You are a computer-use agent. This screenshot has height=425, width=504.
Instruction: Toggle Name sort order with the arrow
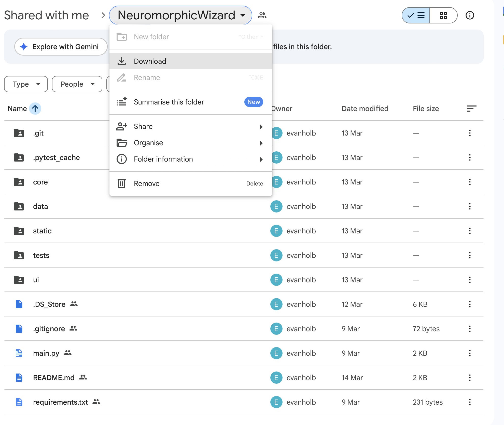pyautogui.click(x=35, y=109)
